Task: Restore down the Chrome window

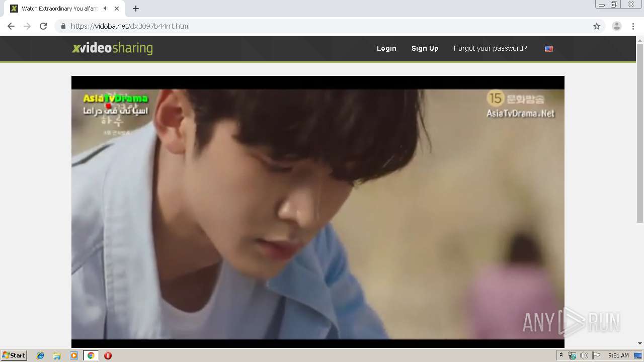Action: pos(614,5)
